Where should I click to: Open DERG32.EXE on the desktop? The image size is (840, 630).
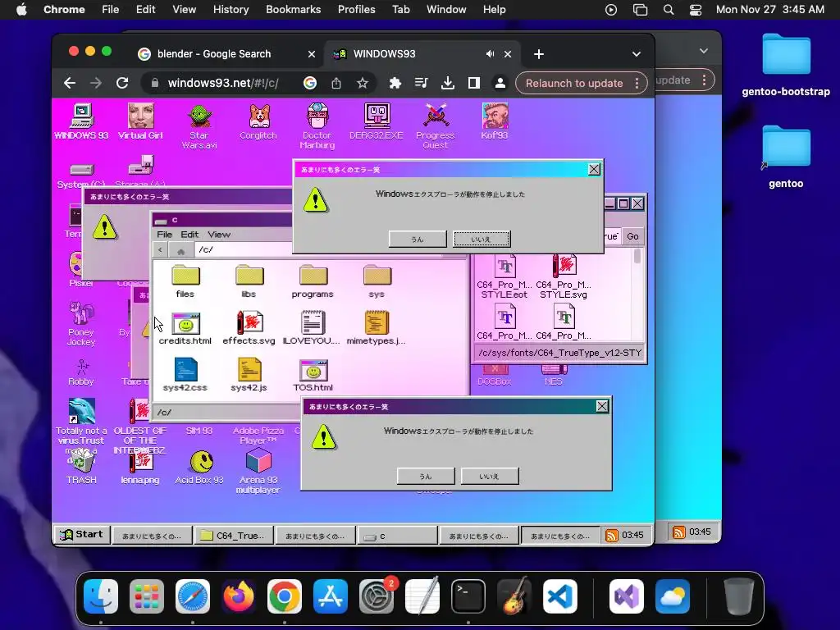coord(377,121)
